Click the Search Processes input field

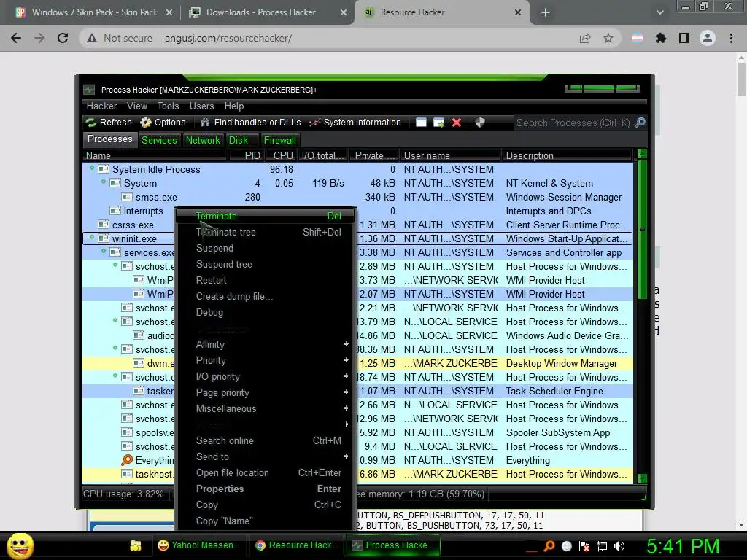click(572, 122)
